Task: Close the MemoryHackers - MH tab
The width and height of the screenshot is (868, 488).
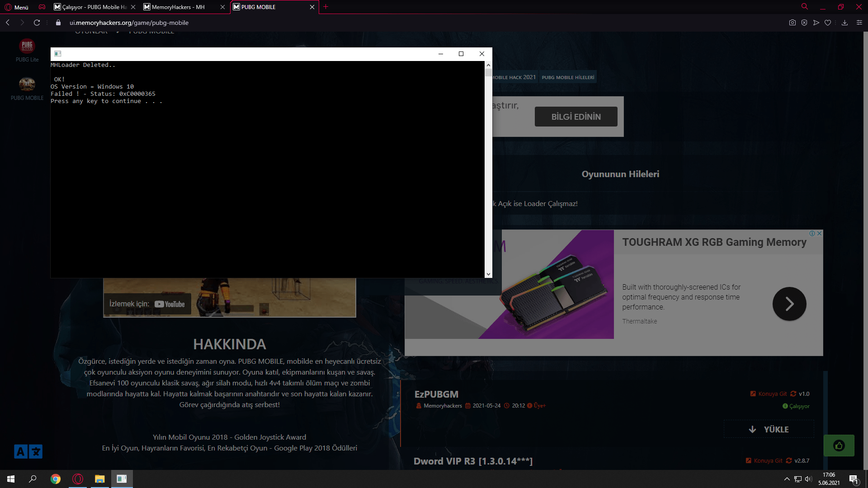Action: [222, 7]
